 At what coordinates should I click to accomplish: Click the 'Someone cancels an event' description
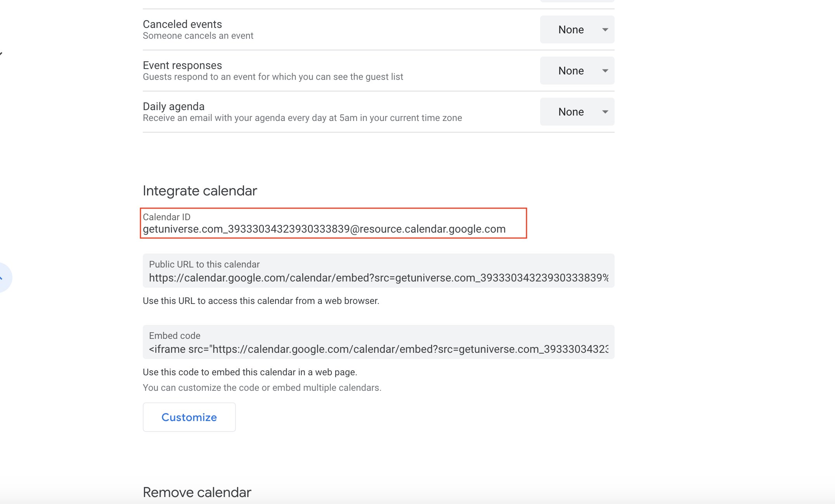pos(198,36)
